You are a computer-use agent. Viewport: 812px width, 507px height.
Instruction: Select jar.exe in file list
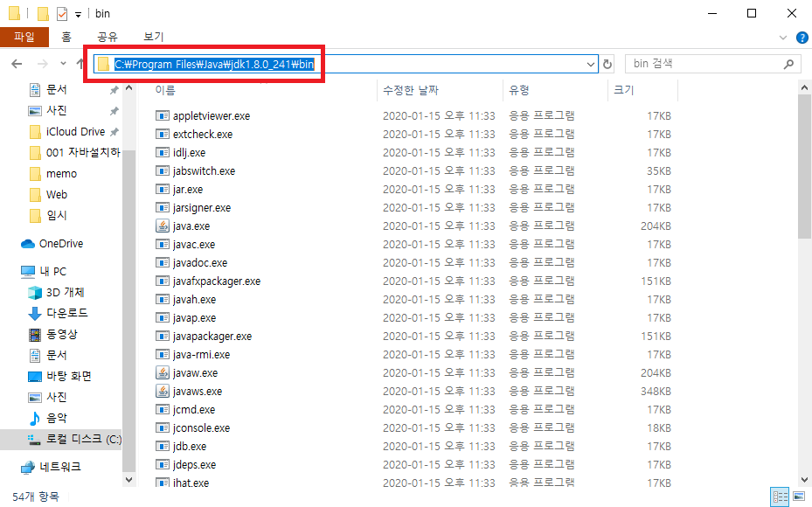[x=187, y=190]
